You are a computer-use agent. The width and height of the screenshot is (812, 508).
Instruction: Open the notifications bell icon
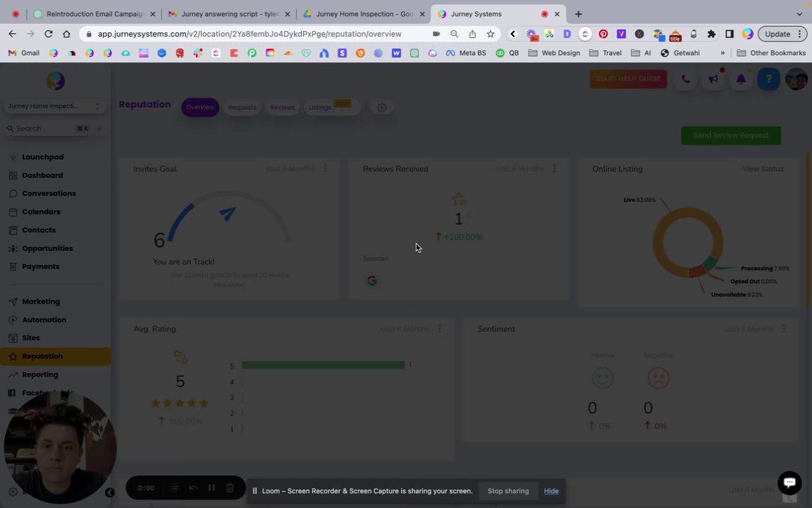point(741,79)
